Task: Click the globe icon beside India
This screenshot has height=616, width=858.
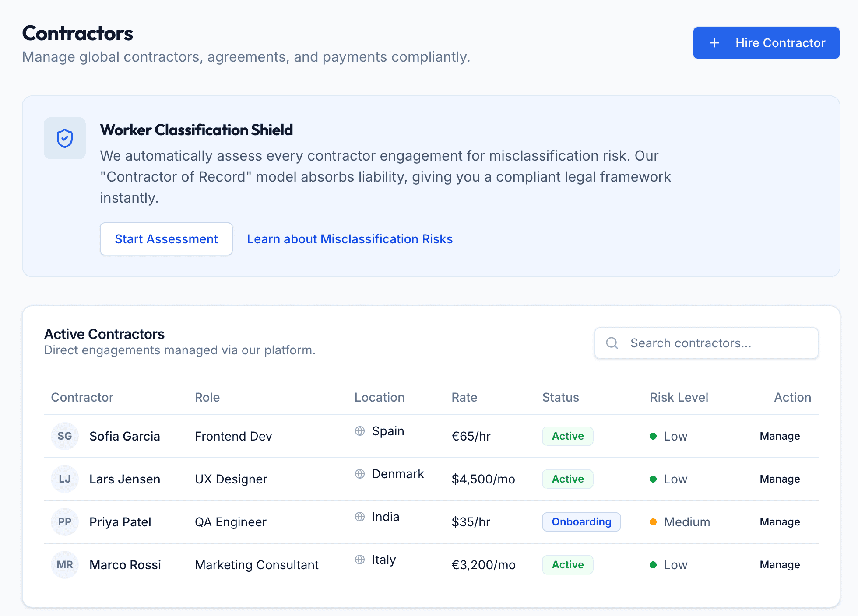Action: point(359,517)
